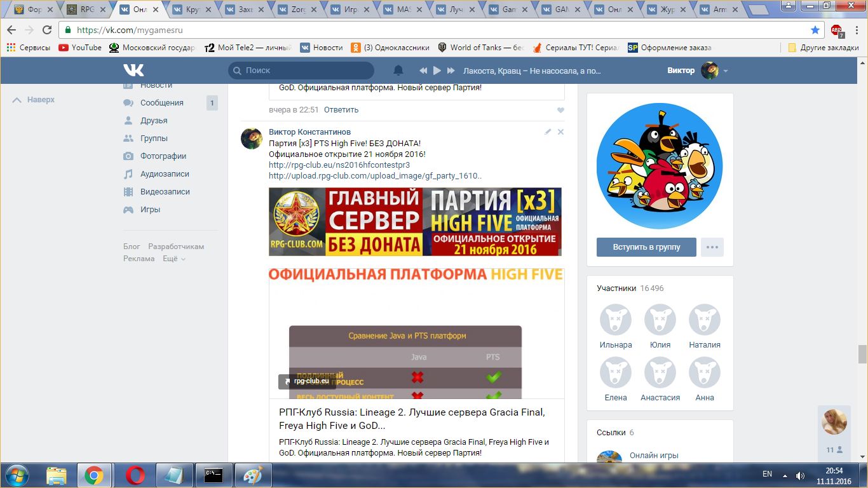The width and height of the screenshot is (868, 488).
Task: Reload the page in Chrome
Action: click(x=47, y=30)
